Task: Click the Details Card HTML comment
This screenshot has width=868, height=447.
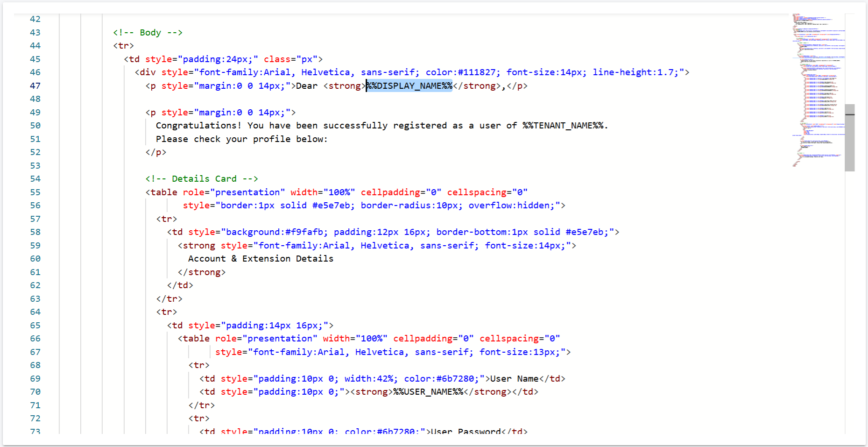Action: 201,179
